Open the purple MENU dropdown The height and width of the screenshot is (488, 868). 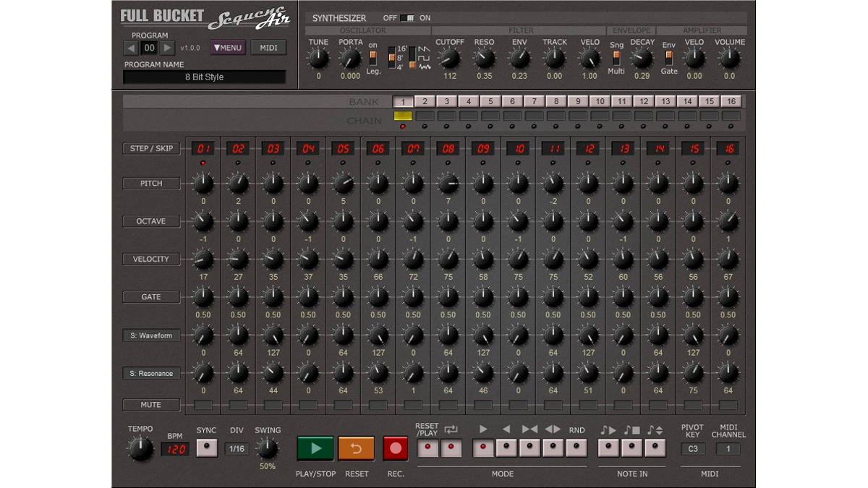pyautogui.click(x=228, y=48)
